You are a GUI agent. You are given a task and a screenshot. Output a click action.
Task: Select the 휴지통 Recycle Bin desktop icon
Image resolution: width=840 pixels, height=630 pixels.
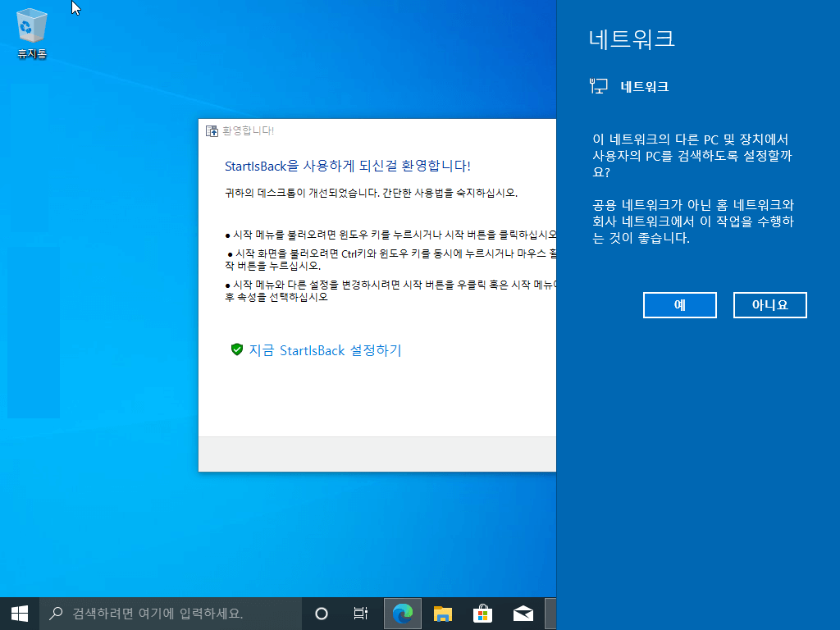32,34
